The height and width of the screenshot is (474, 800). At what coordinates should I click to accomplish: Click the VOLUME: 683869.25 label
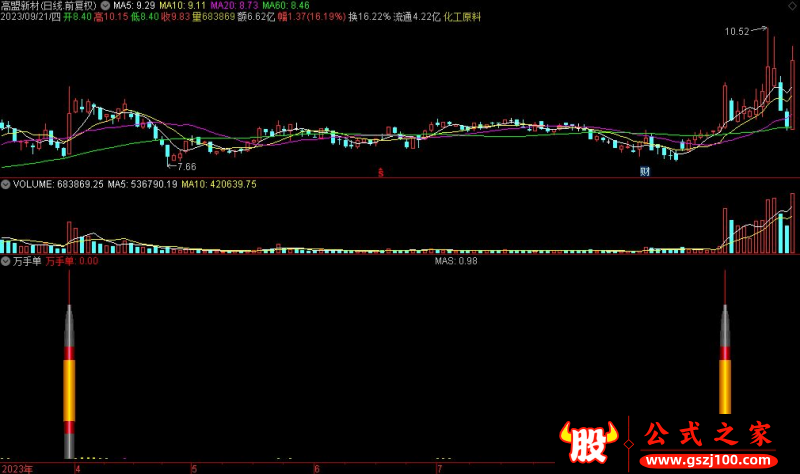[58, 184]
